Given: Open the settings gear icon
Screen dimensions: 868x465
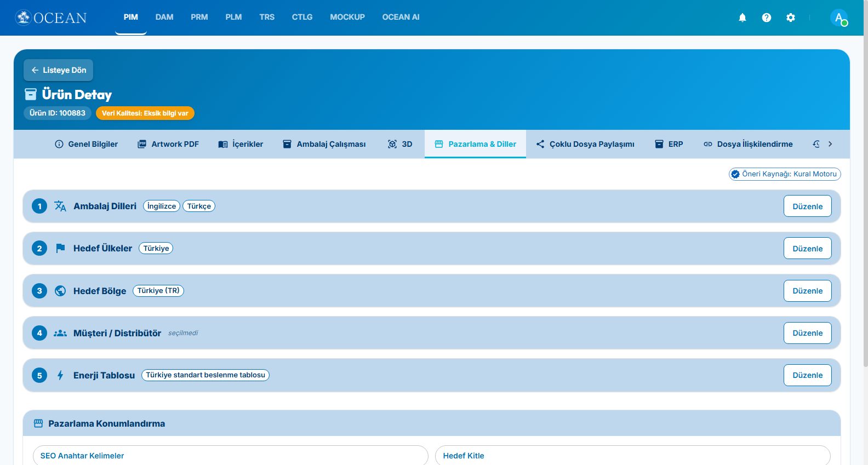Looking at the screenshot, I should (790, 18).
